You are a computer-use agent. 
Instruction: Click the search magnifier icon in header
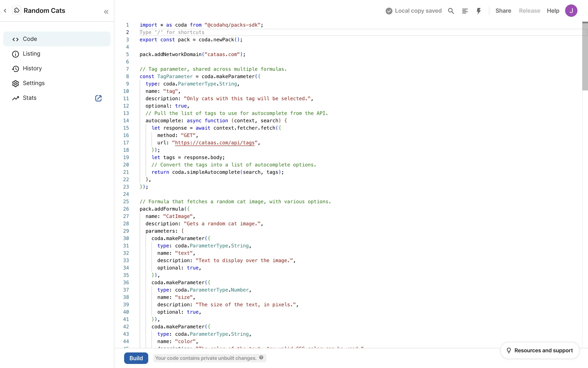(x=451, y=11)
